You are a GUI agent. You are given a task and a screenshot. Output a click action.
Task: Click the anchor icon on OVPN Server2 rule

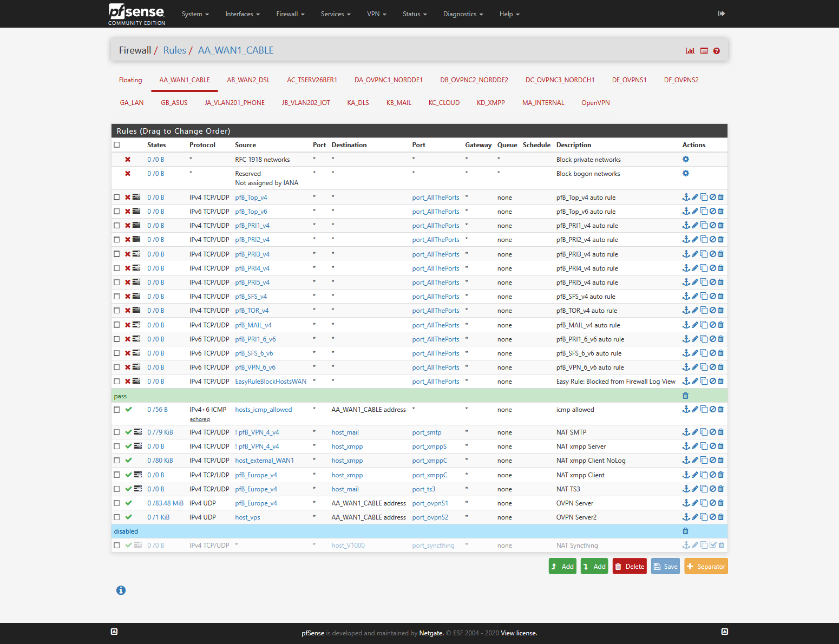686,517
